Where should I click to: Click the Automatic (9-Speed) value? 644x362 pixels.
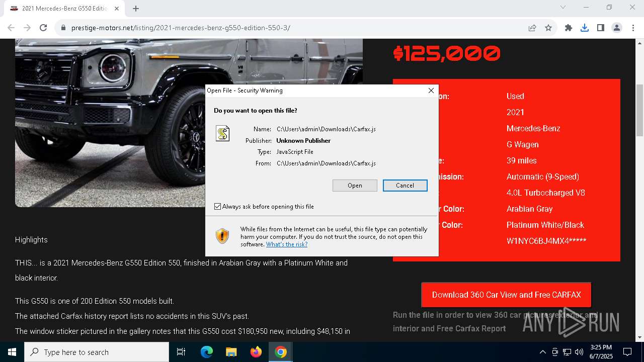click(x=543, y=176)
